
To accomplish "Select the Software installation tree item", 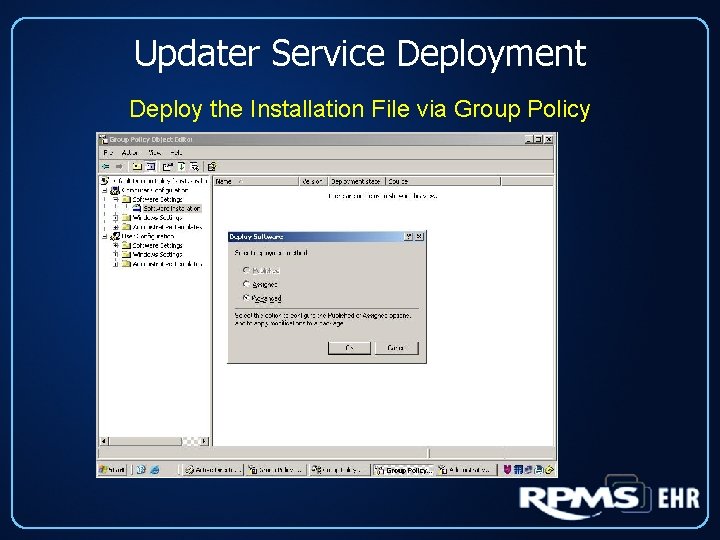I will [172, 208].
